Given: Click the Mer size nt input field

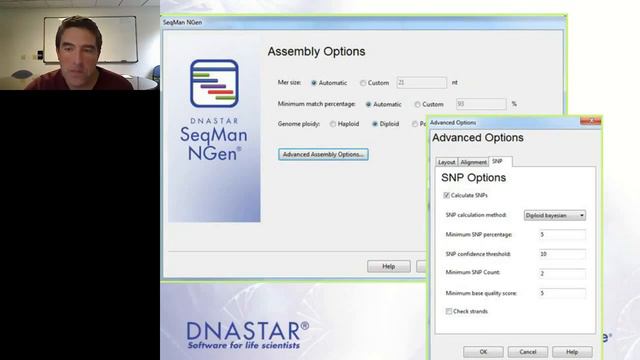Looking at the screenshot, I should coord(422,83).
